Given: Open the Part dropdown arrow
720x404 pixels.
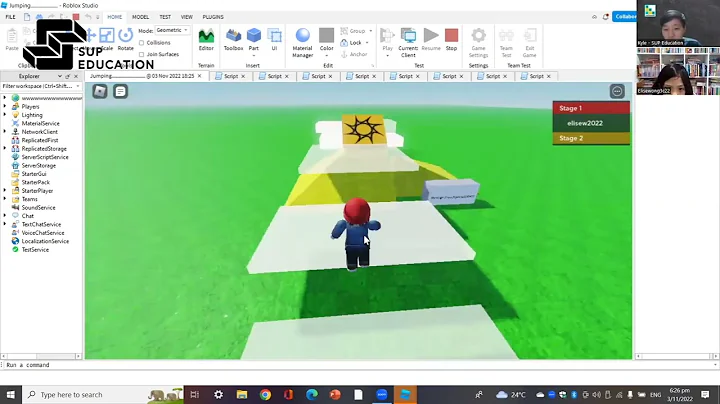Looking at the screenshot, I should (253, 56).
